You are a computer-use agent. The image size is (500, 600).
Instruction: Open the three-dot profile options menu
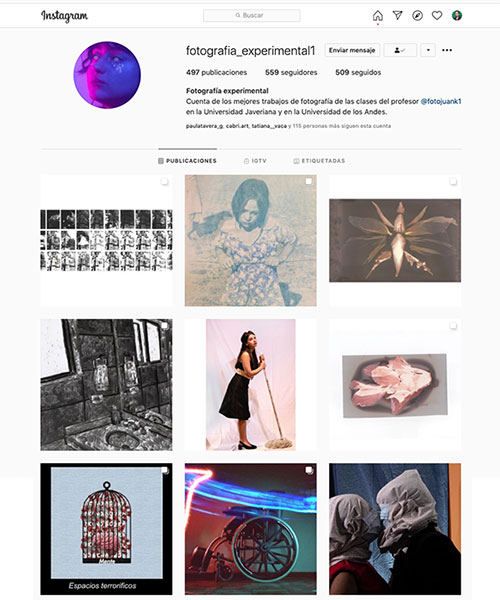click(x=447, y=50)
